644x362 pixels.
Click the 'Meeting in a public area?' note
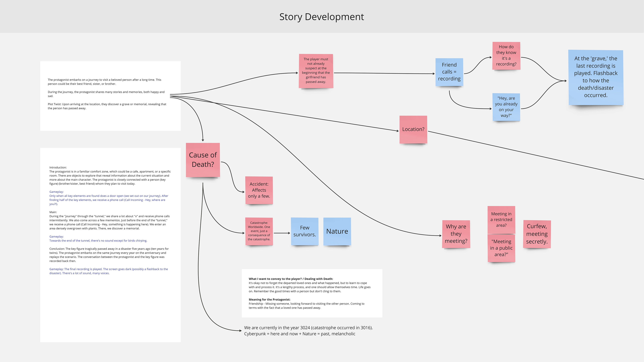pyautogui.click(x=501, y=248)
